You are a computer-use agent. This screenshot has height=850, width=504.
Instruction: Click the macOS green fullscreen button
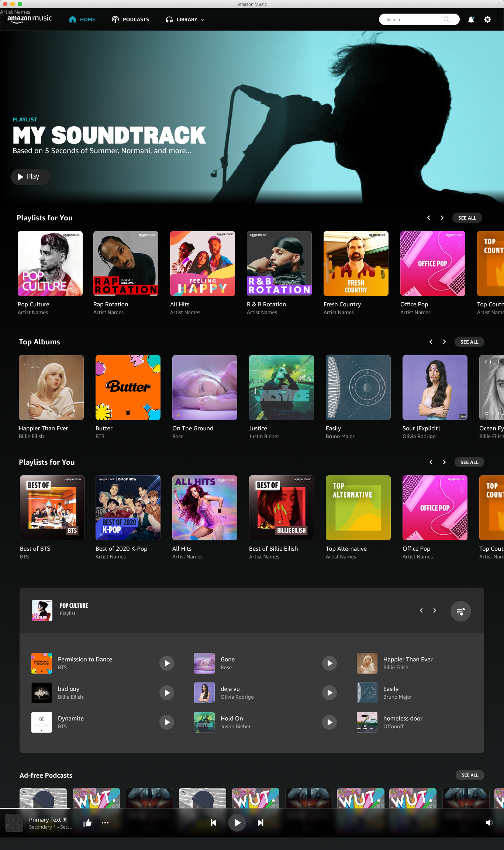(20, 4)
